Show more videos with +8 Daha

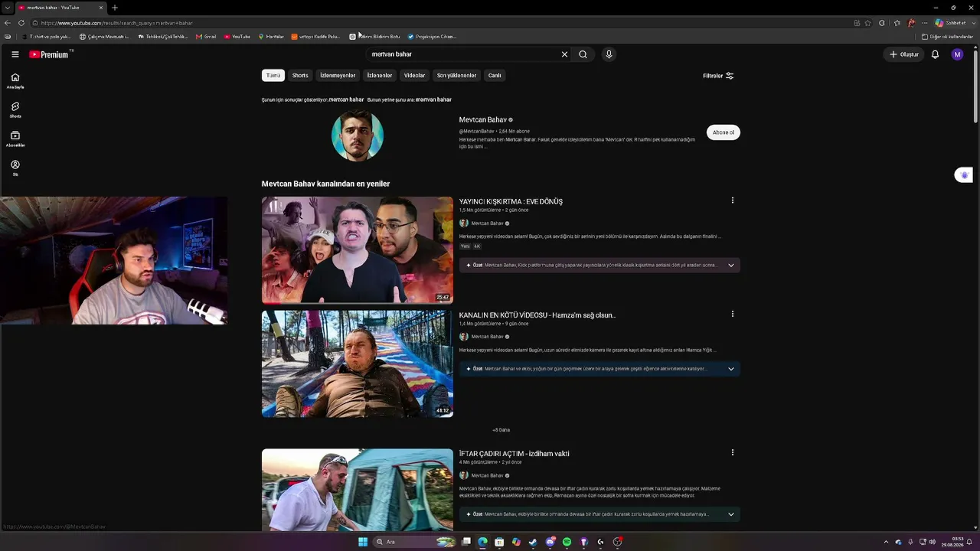(x=501, y=430)
